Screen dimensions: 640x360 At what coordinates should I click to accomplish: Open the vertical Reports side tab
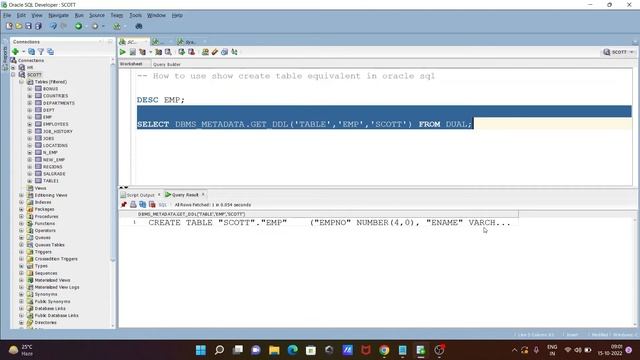tap(5, 55)
